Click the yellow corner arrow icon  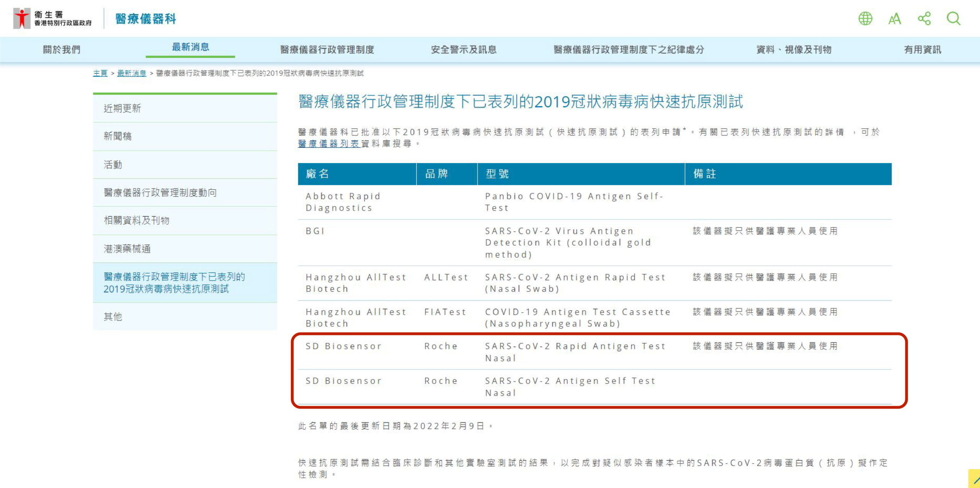(975, 479)
